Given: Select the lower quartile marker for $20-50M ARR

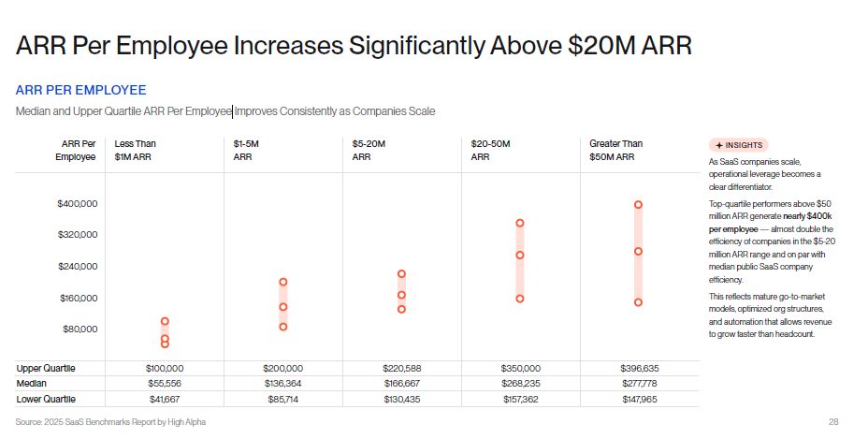Looking at the screenshot, I should pyautogui.click(x=520, y=299).
